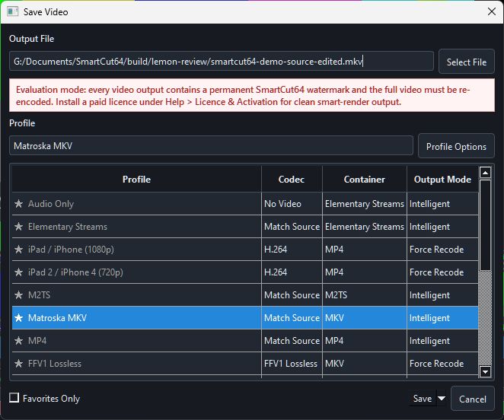Click the Evaluation mode warning message
The width and height of the screenshot is (504, 420).
click(x=252, y=95)
